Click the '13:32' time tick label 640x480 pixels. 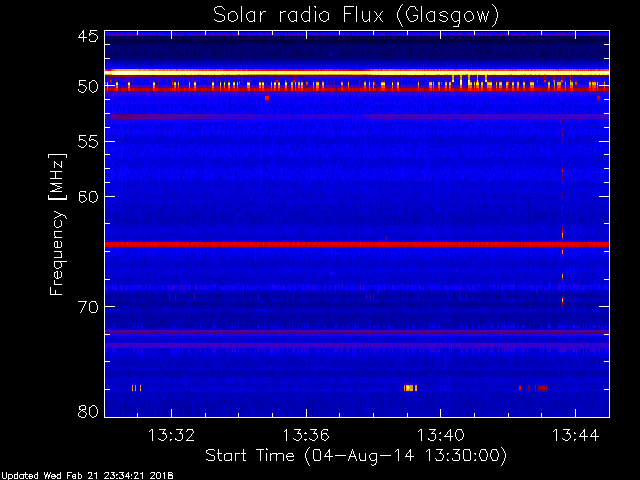click(x=171, y=435)
